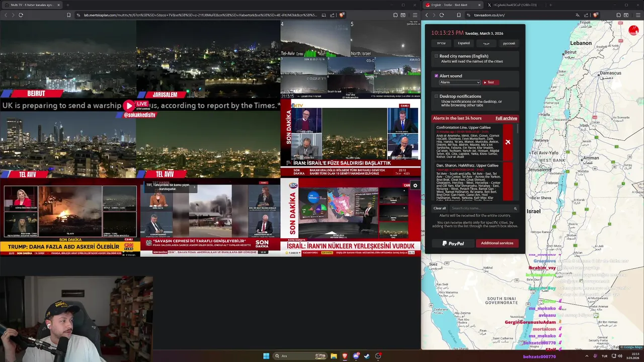
Task: Open extensions icon in Multi TV window
Action: click(395, 15)
